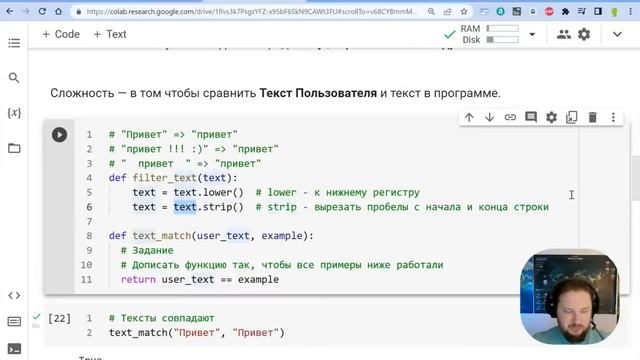This screenshot has width=640, height=360.
Task: Open the zoom magnifier icon in address bar
Action: click(x=431, y=12)
